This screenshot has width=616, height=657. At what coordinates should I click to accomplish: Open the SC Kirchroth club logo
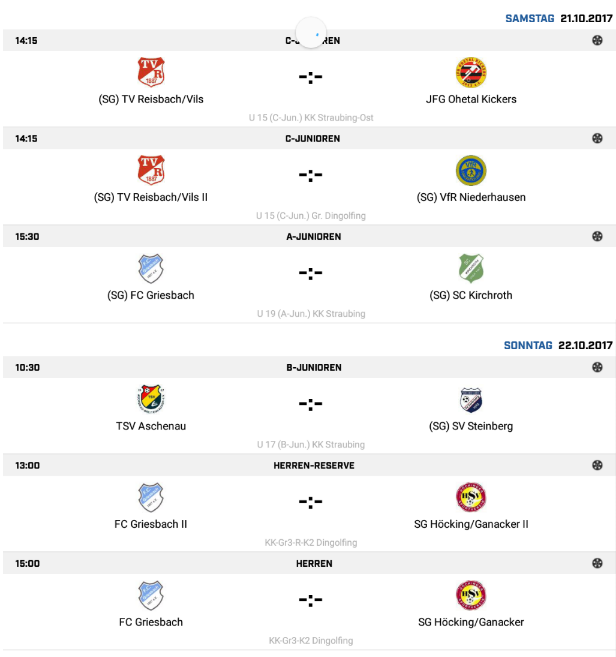pyautogui.click(x=470, y=269)
